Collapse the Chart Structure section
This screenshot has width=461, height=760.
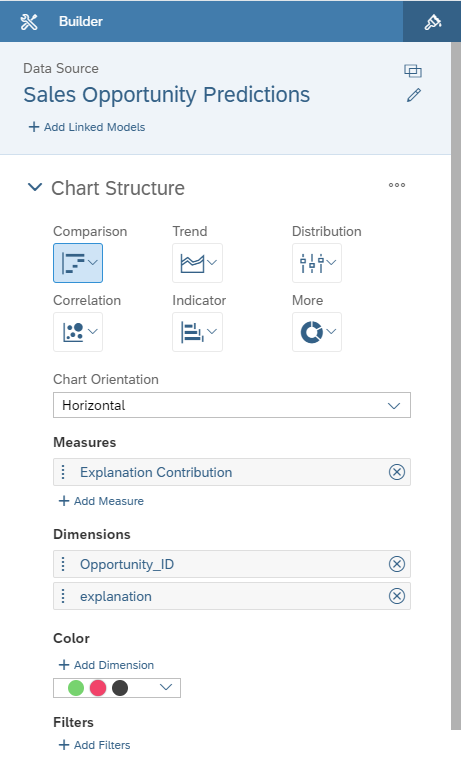pos(35,187)
